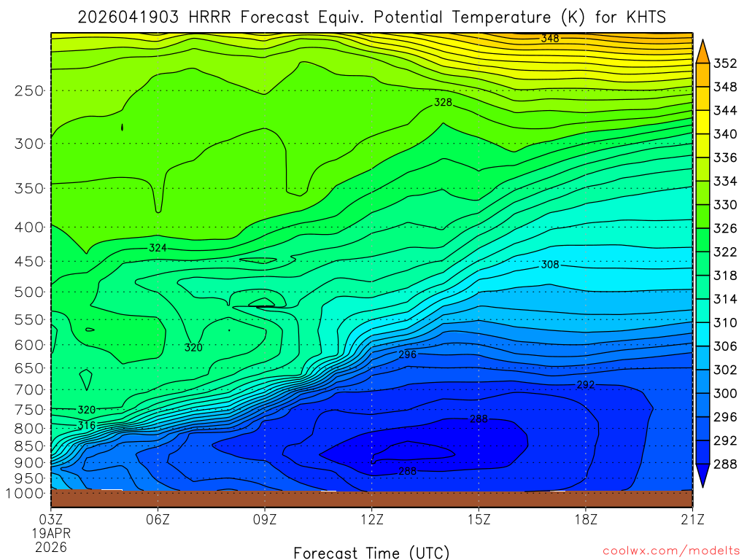Image resolution: width=747 pixels, height=560 pixels.
Task: Click the 348 colorbar legend value
Action: (x=725, y=87)
